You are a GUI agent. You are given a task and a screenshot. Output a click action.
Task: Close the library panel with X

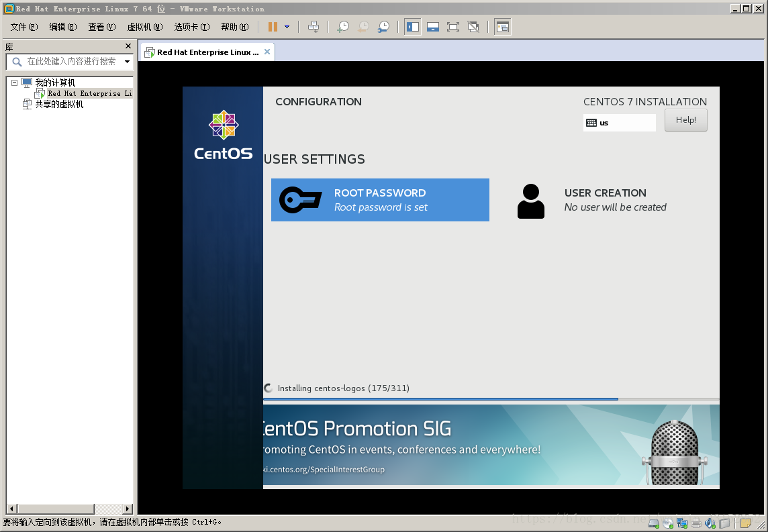click(x=128, y=46)
